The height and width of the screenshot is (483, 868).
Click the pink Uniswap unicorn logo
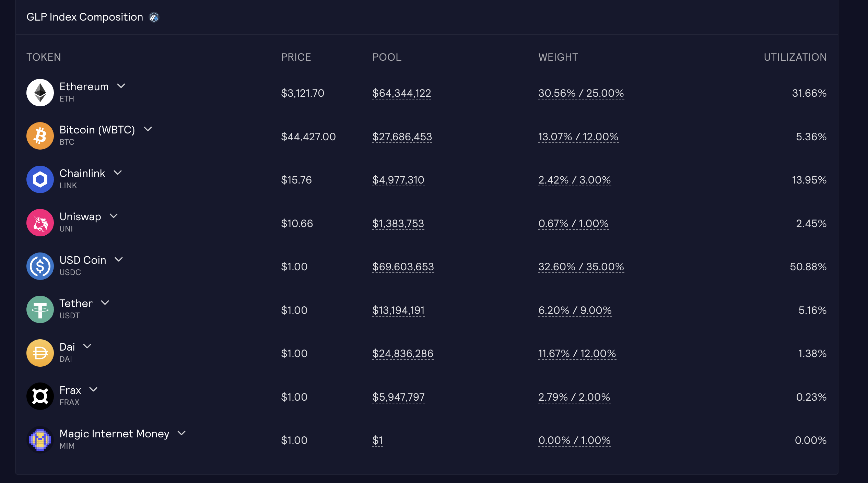pyautogui.click(x=40, y=223)
